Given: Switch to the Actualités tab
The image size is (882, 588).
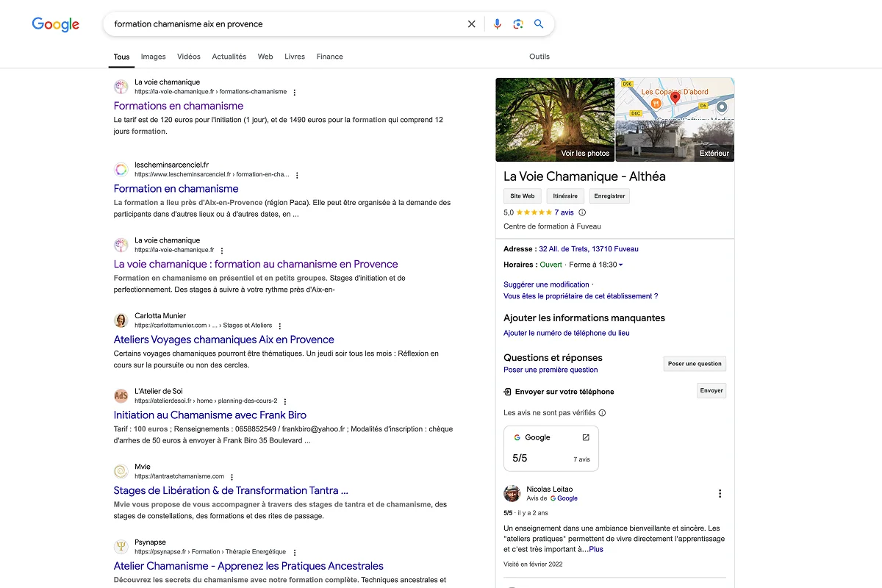Looking at the screenshot, I should 229,57.
